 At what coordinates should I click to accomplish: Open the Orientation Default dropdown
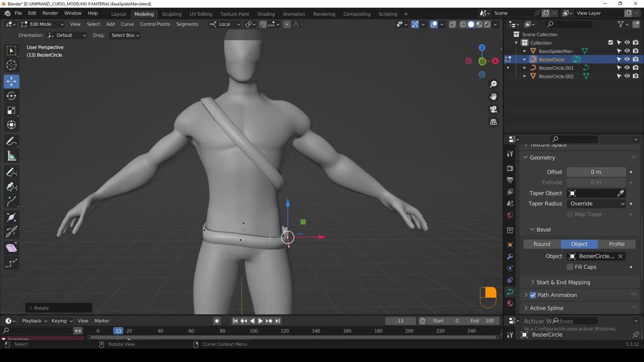coord(67,35)
